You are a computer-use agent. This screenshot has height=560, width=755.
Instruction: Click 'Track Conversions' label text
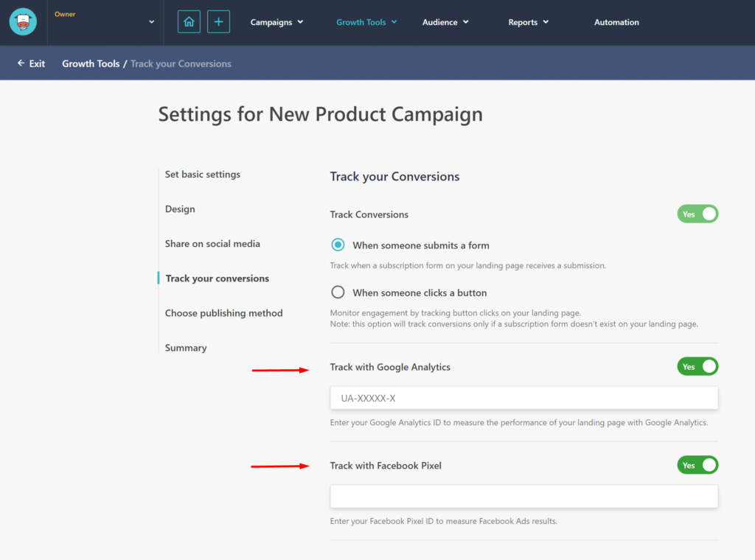point(369,214)
